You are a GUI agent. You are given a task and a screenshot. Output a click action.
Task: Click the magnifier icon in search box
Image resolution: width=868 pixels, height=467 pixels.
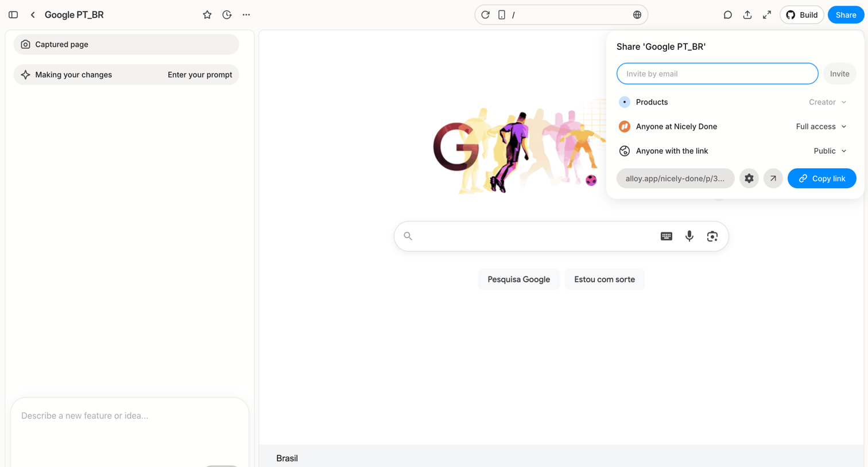(408, 236)
